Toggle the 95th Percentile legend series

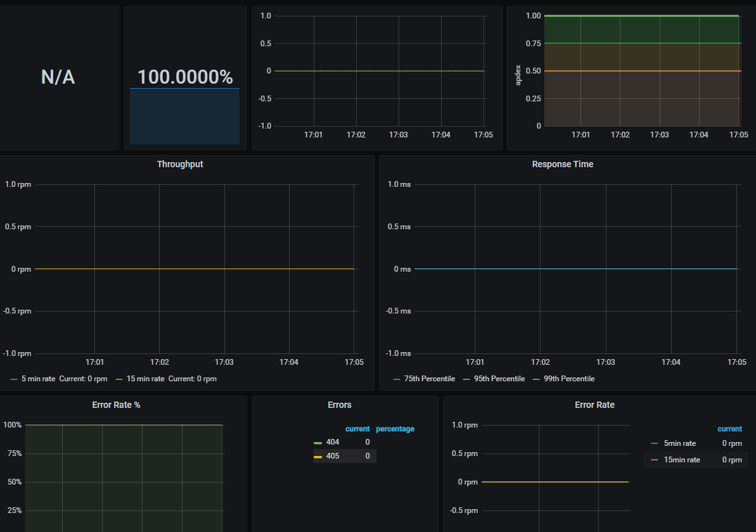pos(499,379)
